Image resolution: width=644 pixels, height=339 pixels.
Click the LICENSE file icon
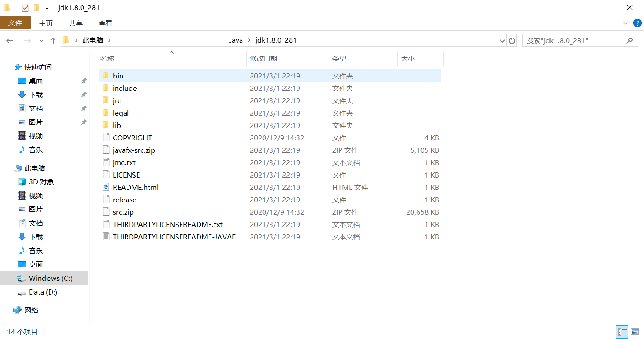(105, 175)
